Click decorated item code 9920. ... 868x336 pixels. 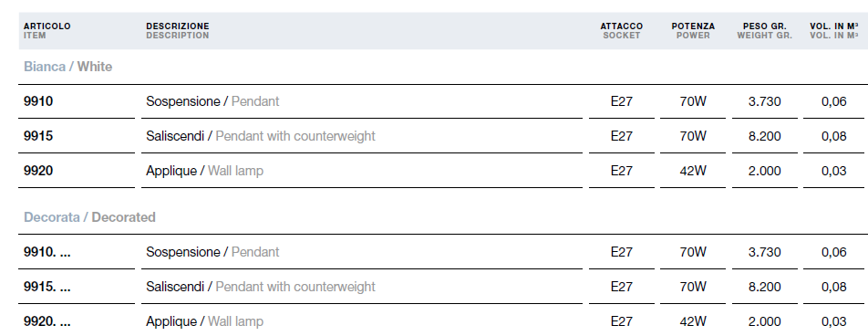click(x=47, y=321)
